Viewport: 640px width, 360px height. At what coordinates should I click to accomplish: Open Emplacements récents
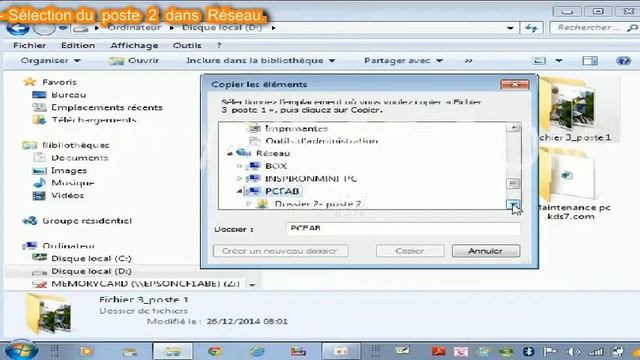click(107, 107)
